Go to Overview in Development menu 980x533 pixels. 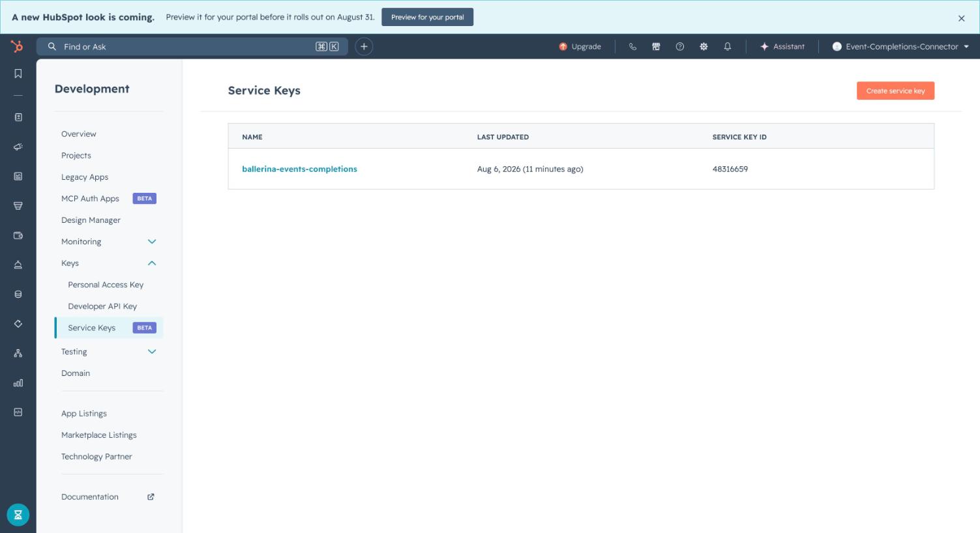click(79, 134)
